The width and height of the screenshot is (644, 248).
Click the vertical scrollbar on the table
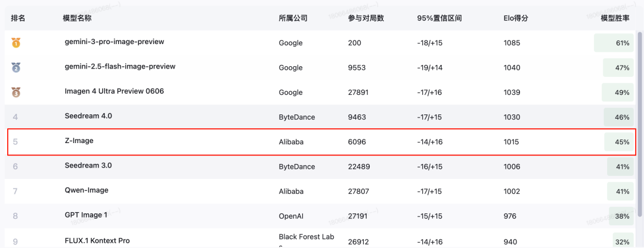click(640, 123)
